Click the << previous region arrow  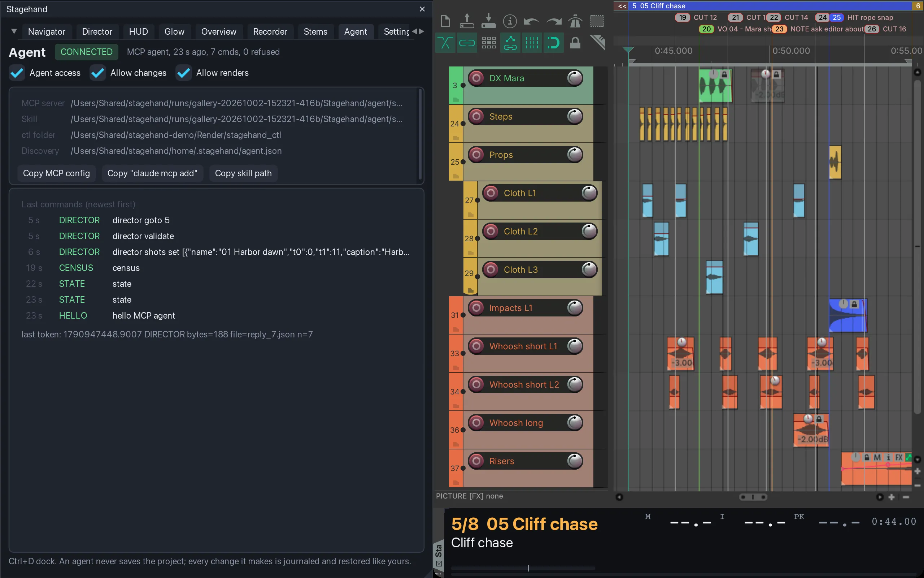(622, 6)
